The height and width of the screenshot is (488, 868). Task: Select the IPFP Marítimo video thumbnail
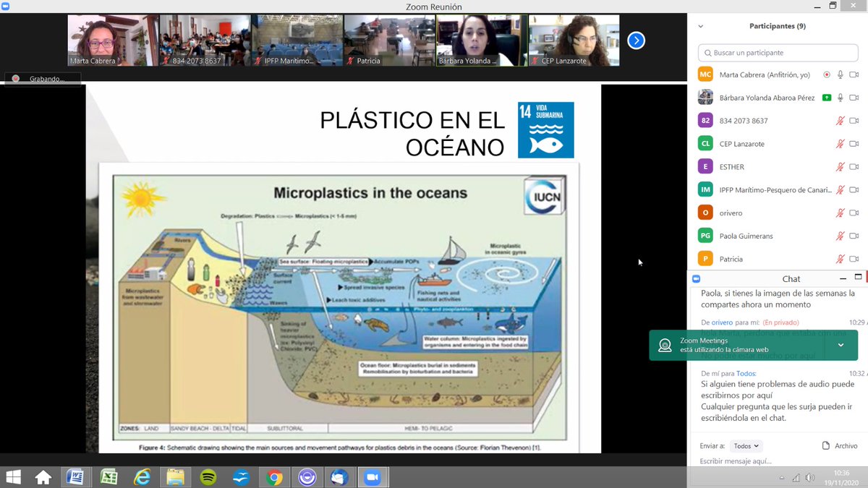297,40
